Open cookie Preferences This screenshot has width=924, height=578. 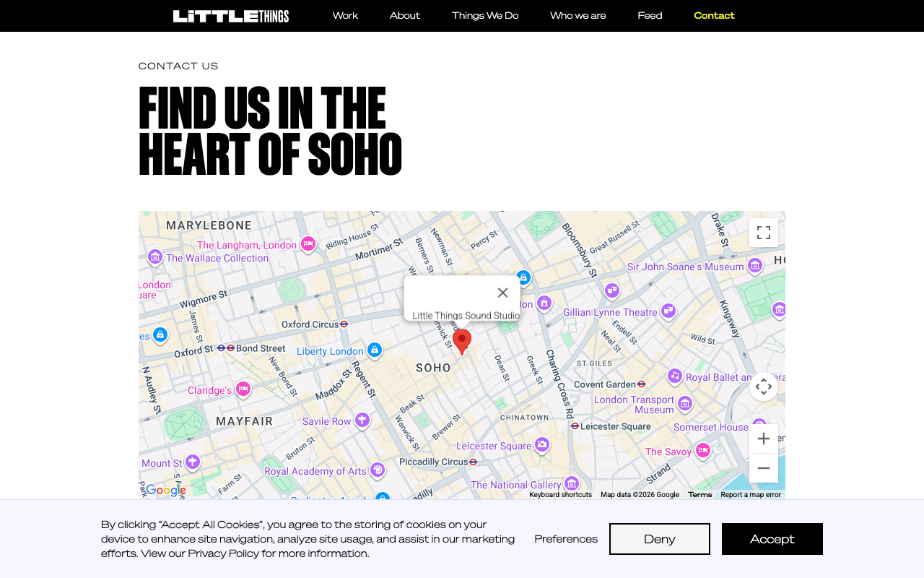[x=566, y=539]
